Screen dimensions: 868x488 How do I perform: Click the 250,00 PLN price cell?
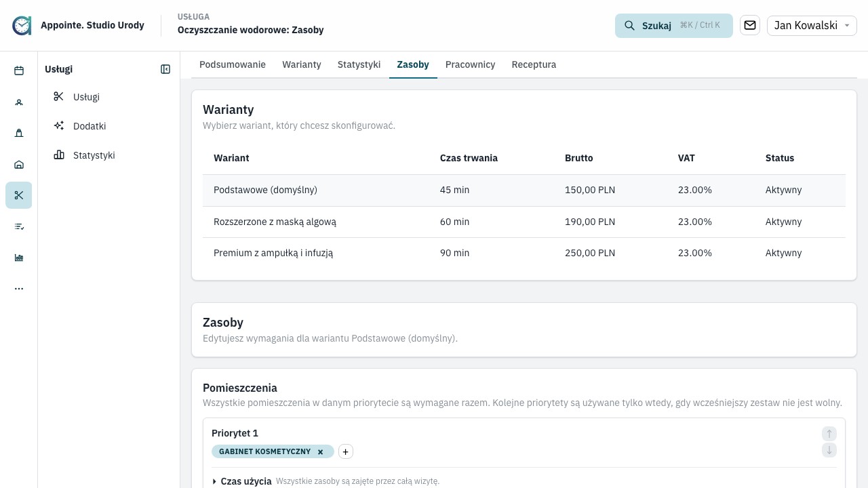[x=590, y=253]
